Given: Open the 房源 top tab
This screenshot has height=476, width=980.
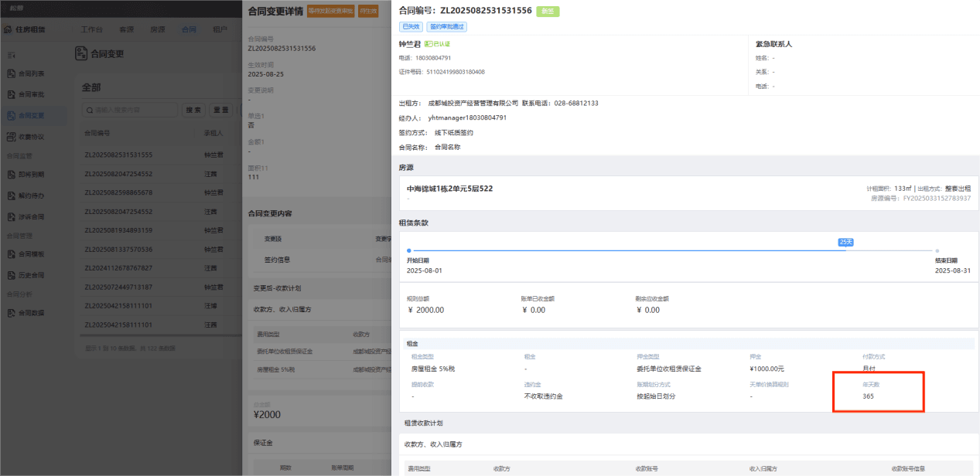Looking at the screenshot, I should point(158,29).
